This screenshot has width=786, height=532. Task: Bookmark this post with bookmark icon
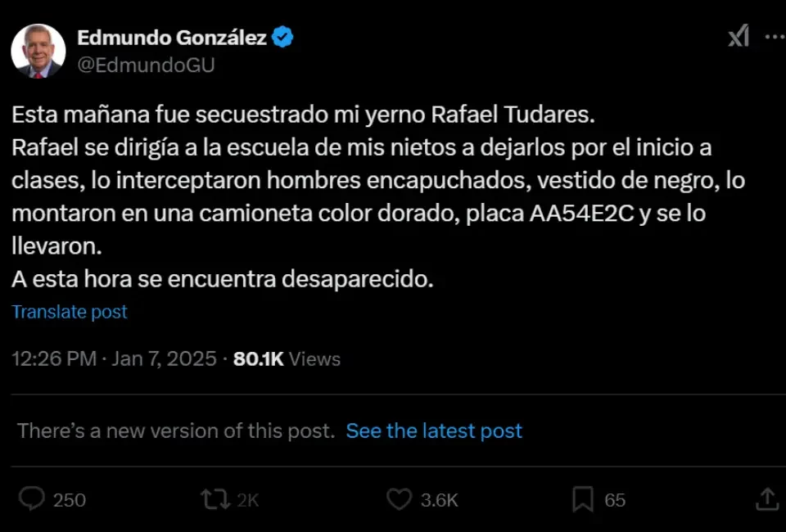point(583,498)
